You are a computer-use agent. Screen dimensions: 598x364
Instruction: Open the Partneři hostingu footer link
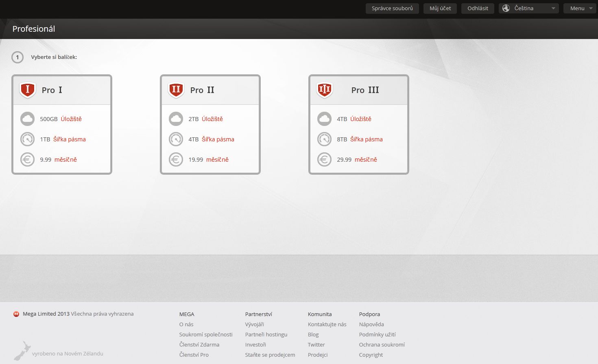click(x=266, y=334)
